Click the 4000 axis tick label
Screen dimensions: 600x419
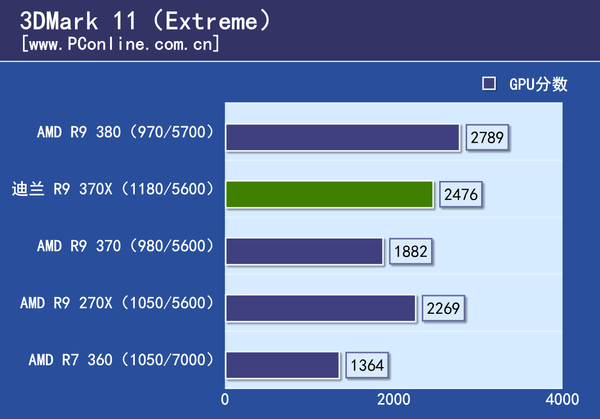pos(562,399)
